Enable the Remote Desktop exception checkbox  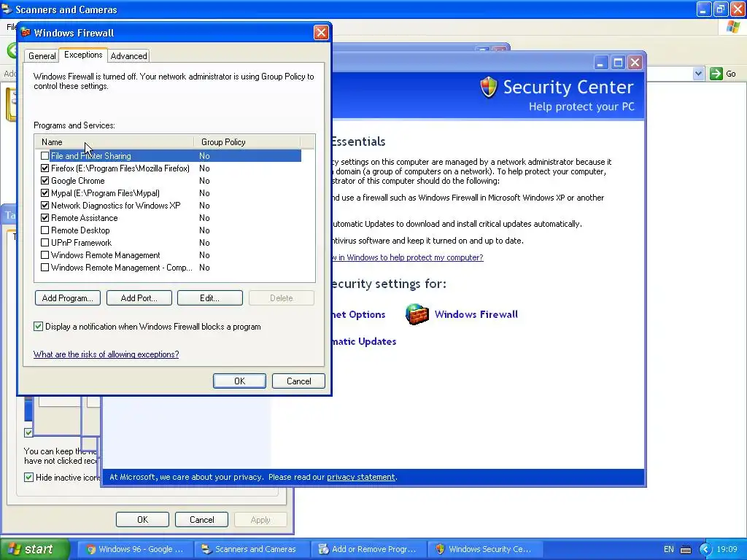click(44, 230)
